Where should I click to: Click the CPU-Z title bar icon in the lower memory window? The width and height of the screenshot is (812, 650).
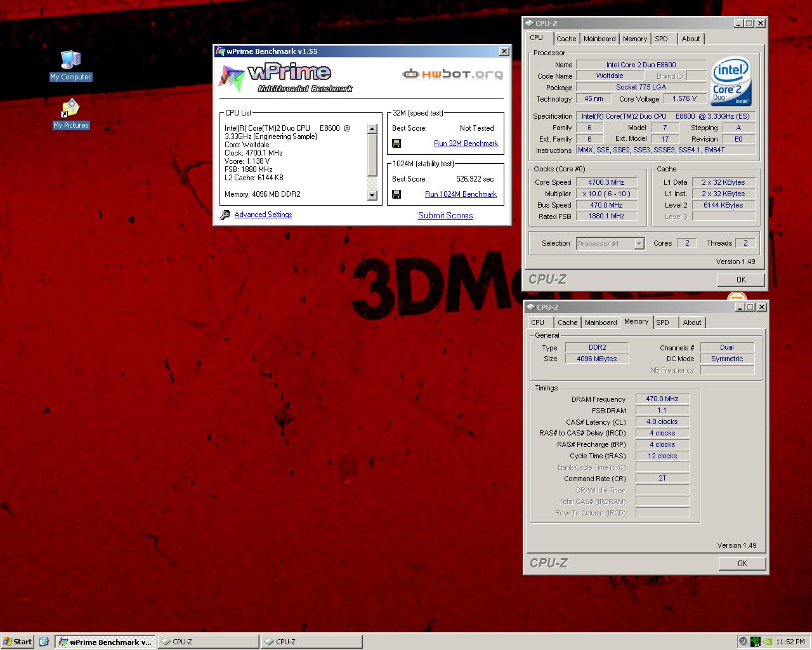tap(531, 307)
